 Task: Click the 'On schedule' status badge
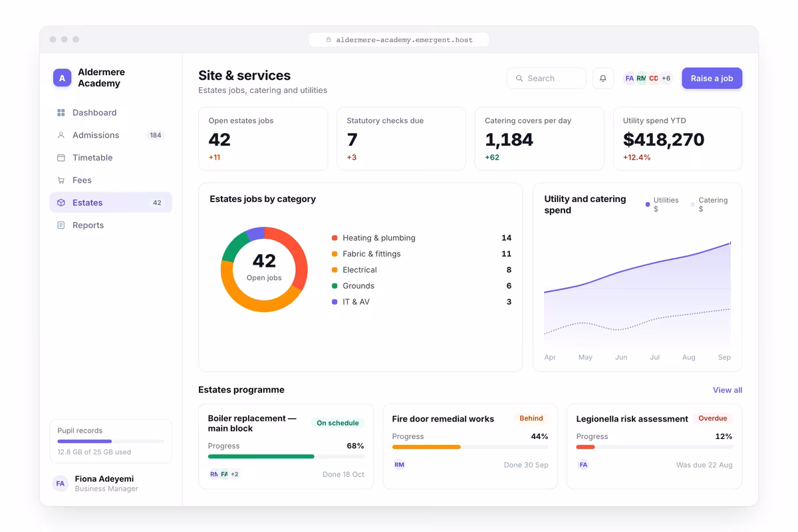pos(338,423)
